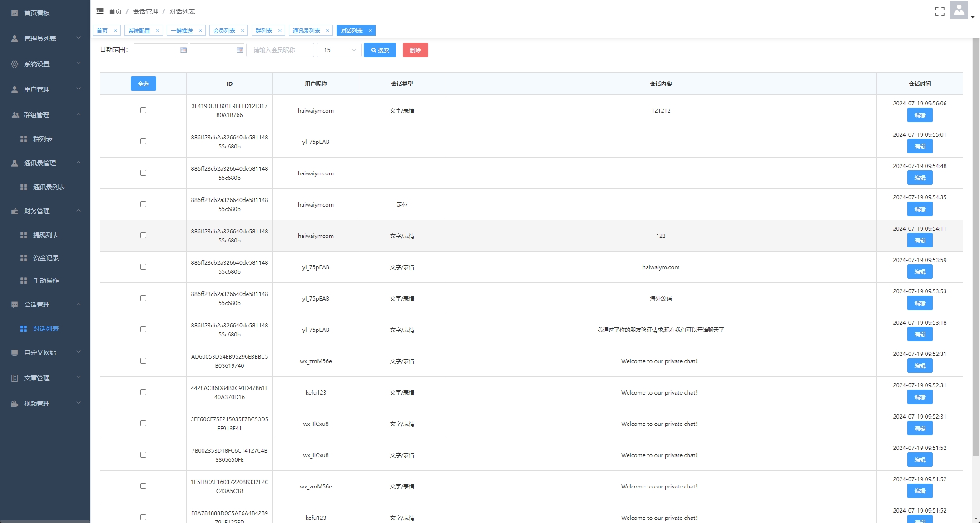980x523 pixels.
Task: Open start date calendar picker icon
Action: click(183, 50)
